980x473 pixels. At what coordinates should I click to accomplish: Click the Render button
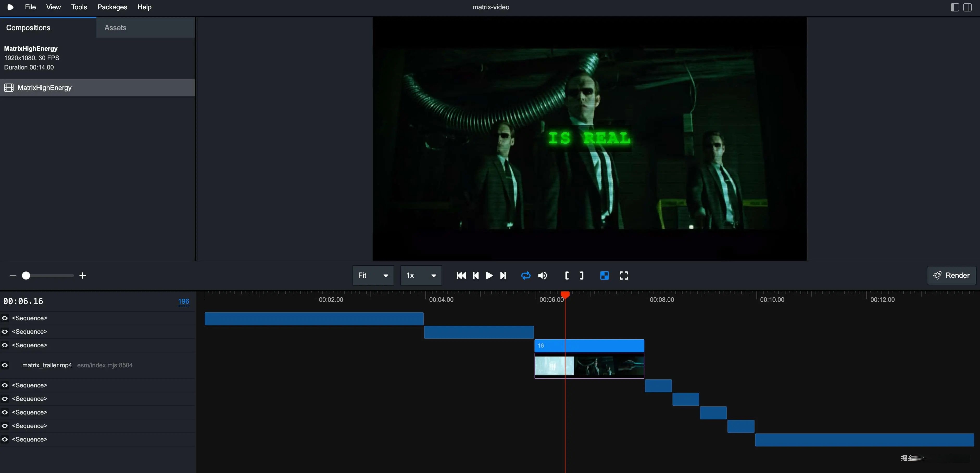tap(951, 276)
